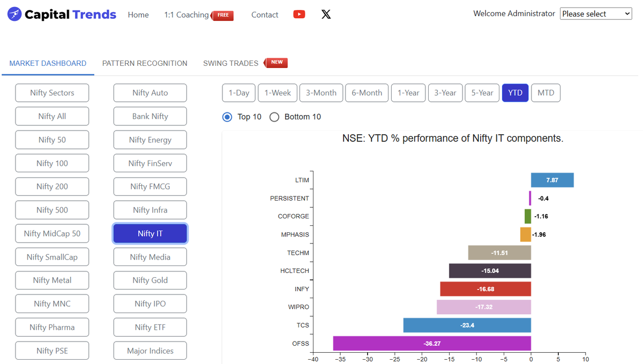The image size is (643, 364).
Task: Click the NEW badge beside Swing Trades
Action: click(275, 63)
